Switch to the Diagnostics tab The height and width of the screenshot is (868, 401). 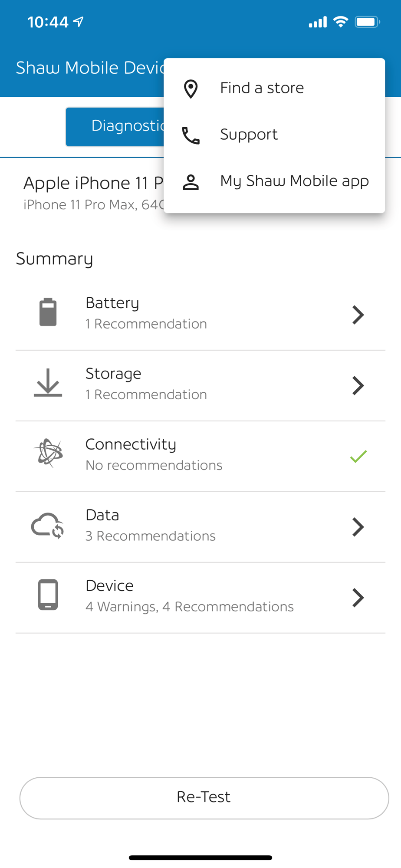point(115,126)
